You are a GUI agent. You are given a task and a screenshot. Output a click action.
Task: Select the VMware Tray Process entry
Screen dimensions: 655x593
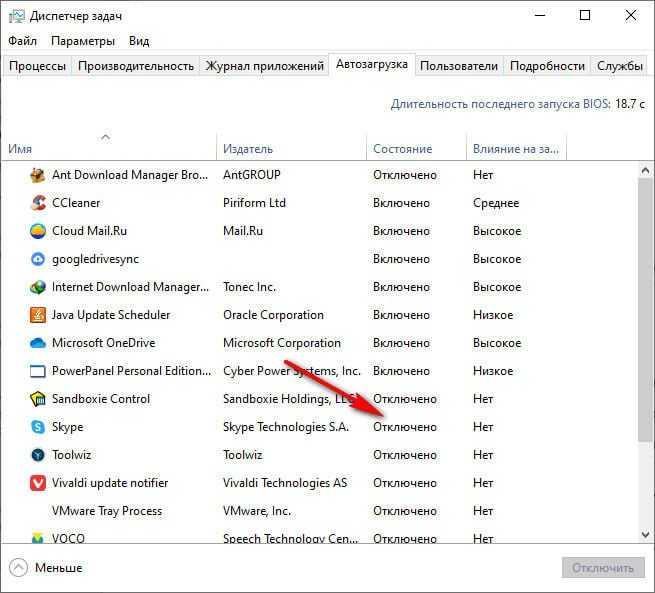[107, 511]
